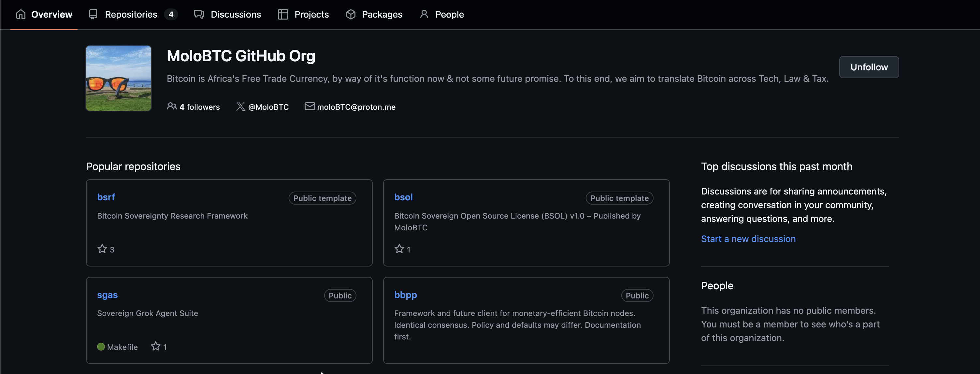Click the Public template badge on bsol

pos(619,198)
